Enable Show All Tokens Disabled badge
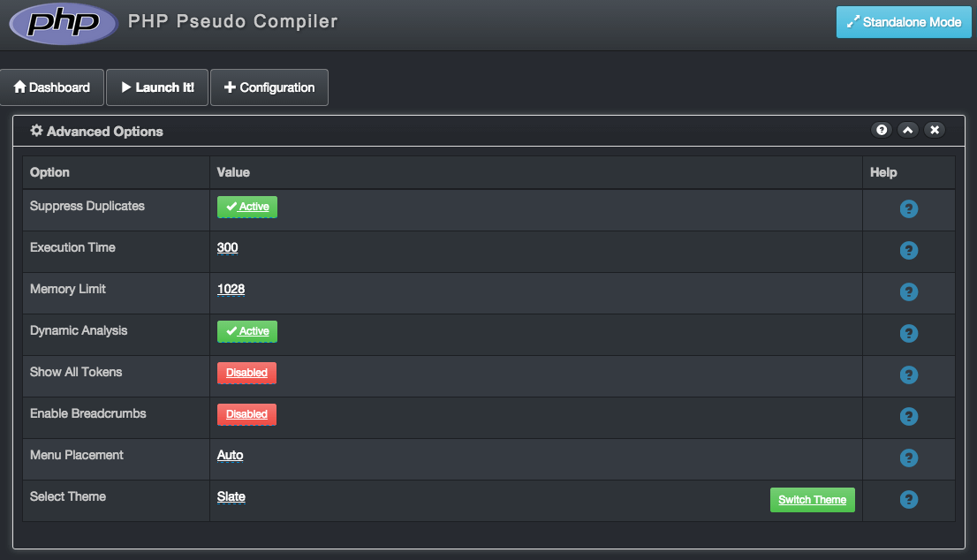 (246, 373)
